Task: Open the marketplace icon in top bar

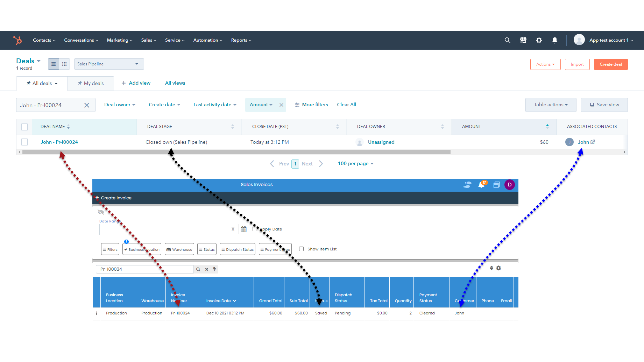Action: point(523,40)
